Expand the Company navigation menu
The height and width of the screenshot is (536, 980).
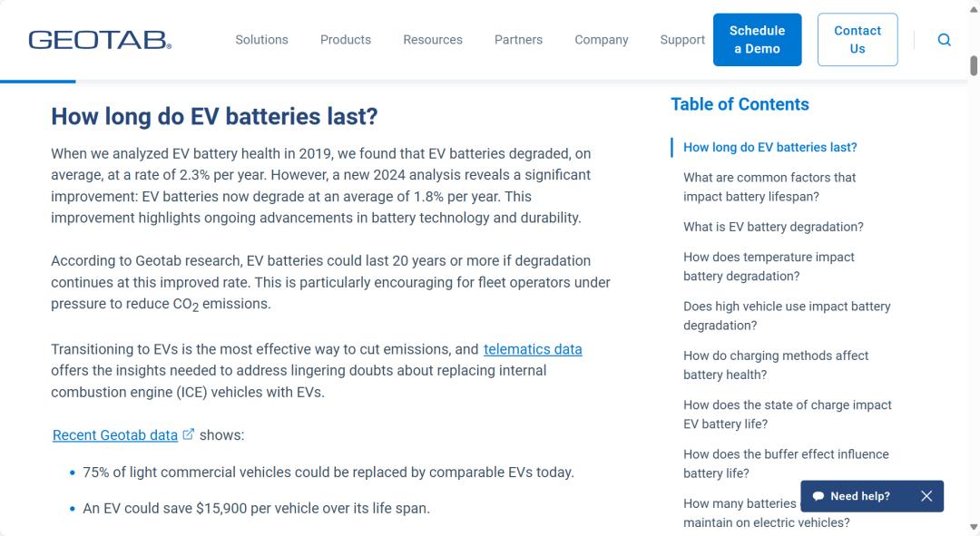coord(601,40)
